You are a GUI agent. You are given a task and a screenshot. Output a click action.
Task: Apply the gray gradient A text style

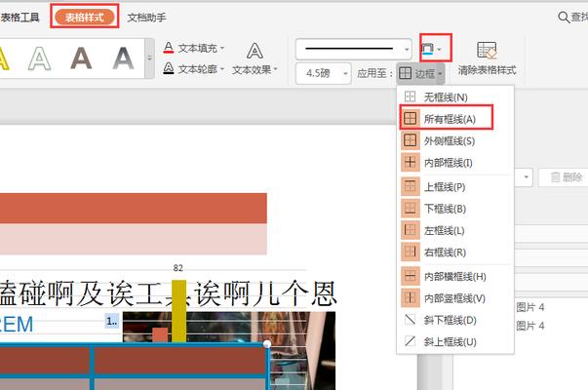click(123, 58)
